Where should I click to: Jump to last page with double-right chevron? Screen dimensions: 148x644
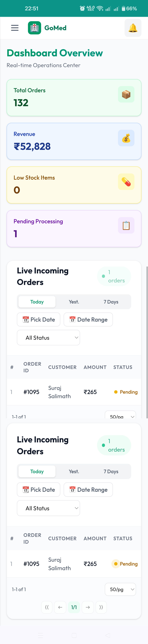101,607
